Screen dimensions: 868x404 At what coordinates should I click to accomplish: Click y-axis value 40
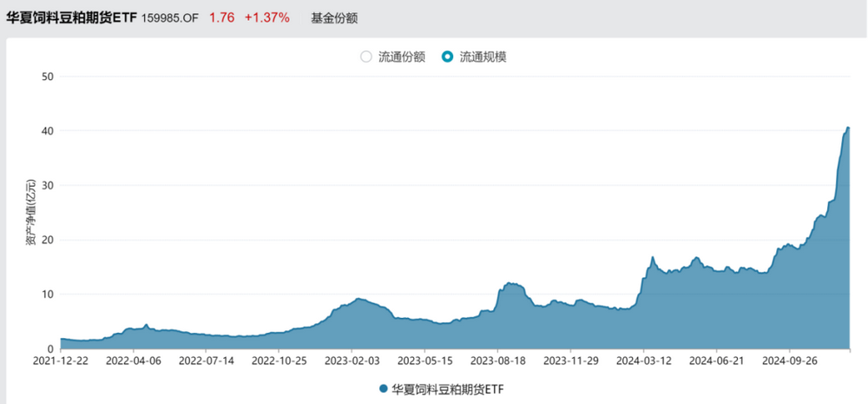click(x=48, y=131)
